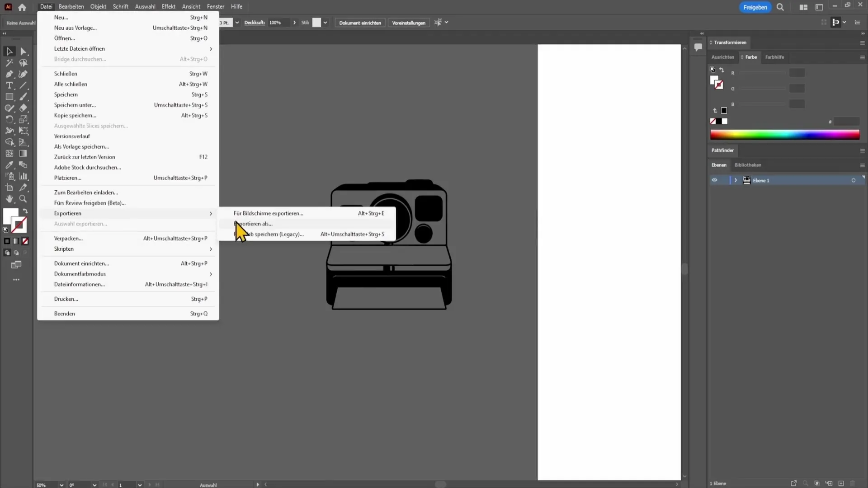The width and height of the screenshot is (868, 488).
Task: Open the artboard number dropdown
Action: 140,485
